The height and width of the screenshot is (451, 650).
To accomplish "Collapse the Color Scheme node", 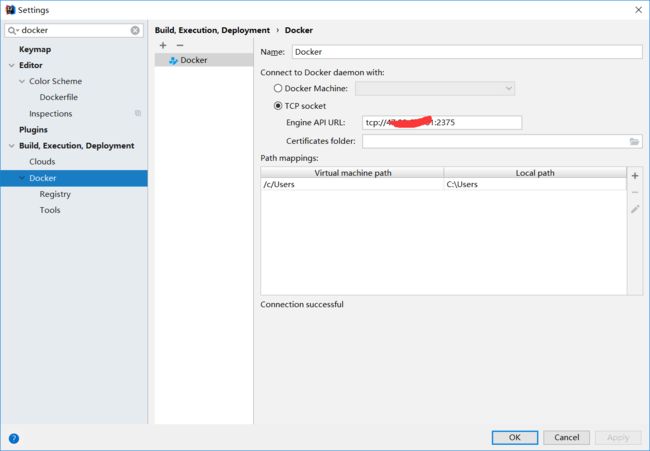I will tap(22, 81).
